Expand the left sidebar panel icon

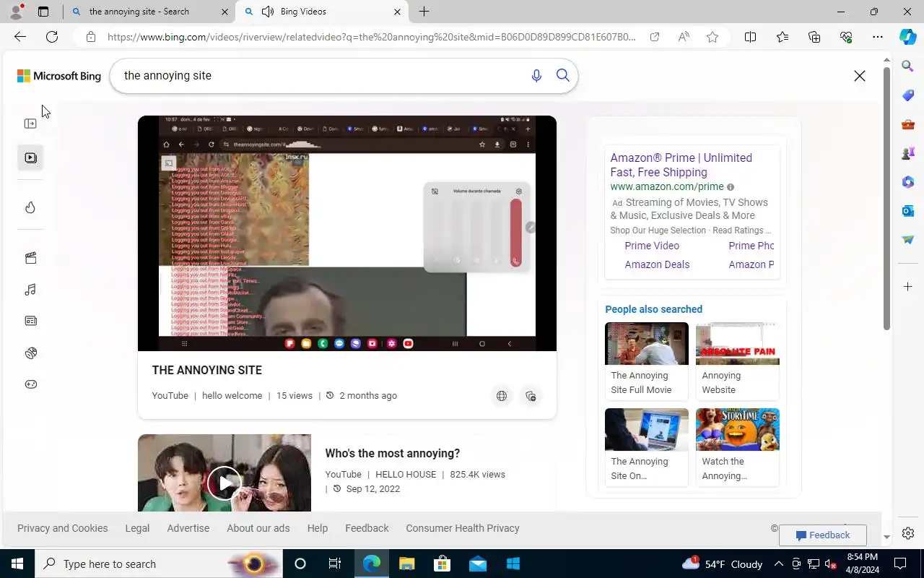point(30,124)
